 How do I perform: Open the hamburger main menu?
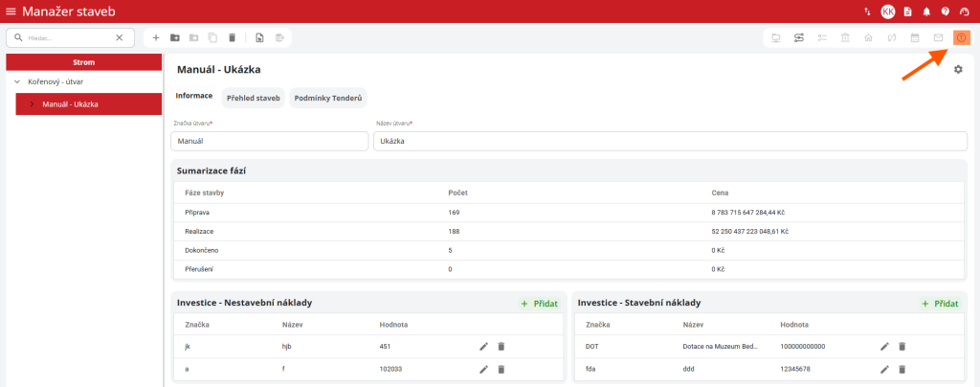11,11
